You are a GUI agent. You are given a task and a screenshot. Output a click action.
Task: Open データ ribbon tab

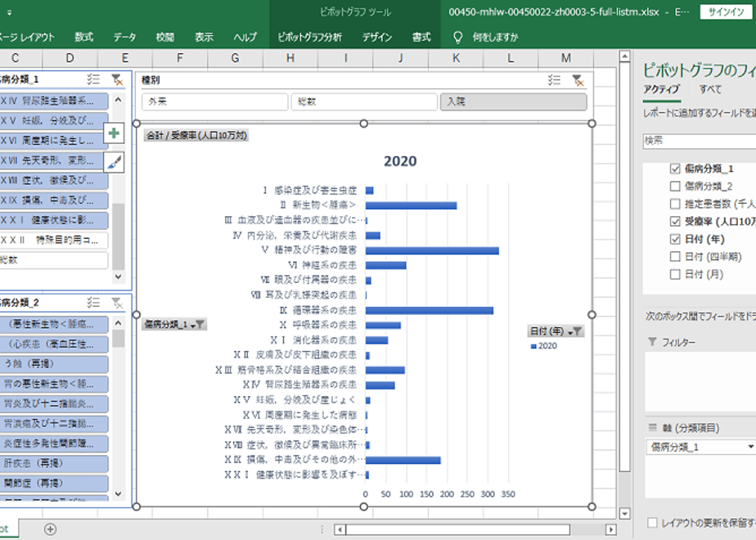(125, 37)
